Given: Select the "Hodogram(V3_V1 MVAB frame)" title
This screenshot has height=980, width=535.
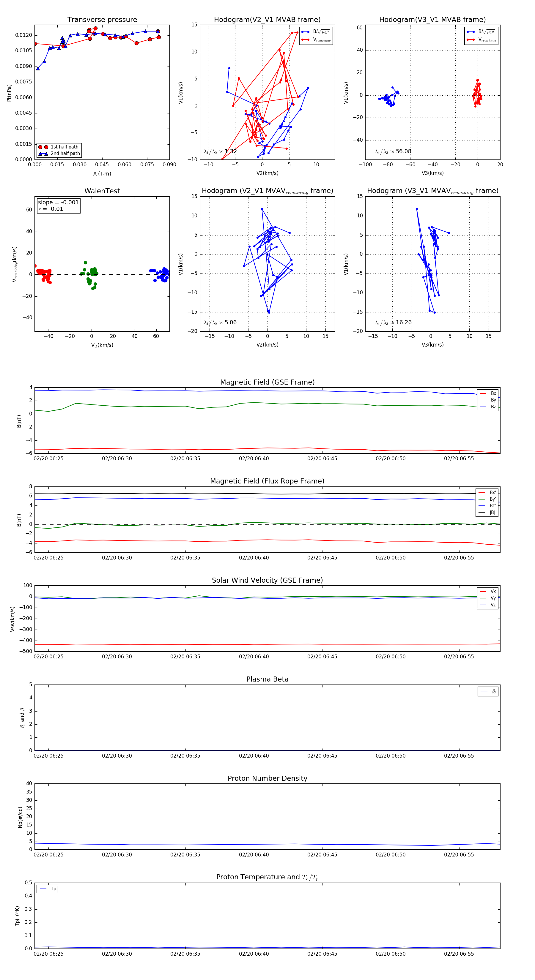Looking at the screenshot, I should click(432, 20).
